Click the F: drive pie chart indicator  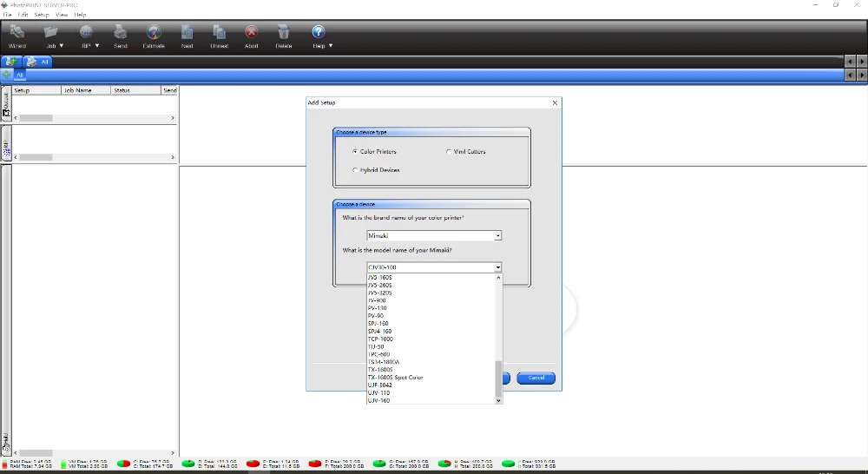click(x=315, y=464)
